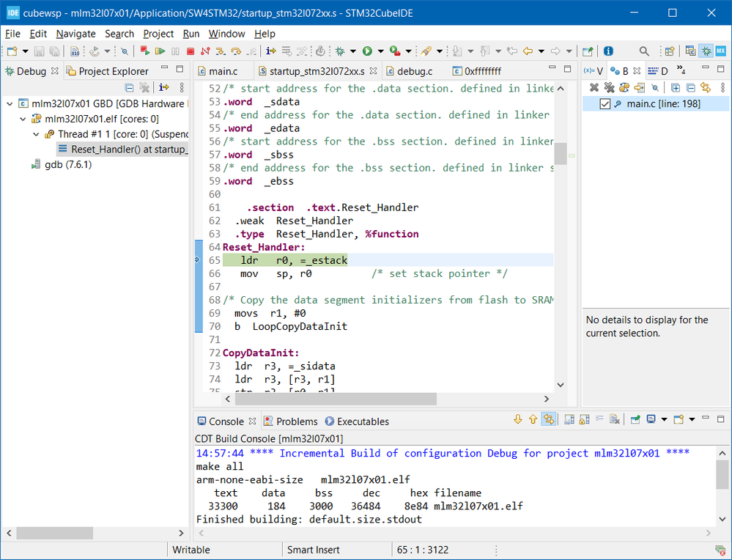Image resolution: width=732 pixels, height=560 pixels.
Task: Switch to Project Explorer tab
Action: (x=108, y=71)
